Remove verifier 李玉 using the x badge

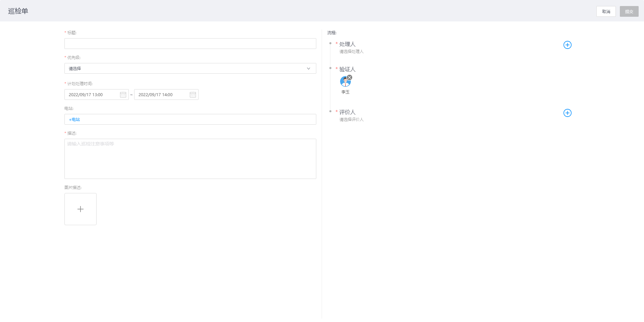tap(350, 77)
